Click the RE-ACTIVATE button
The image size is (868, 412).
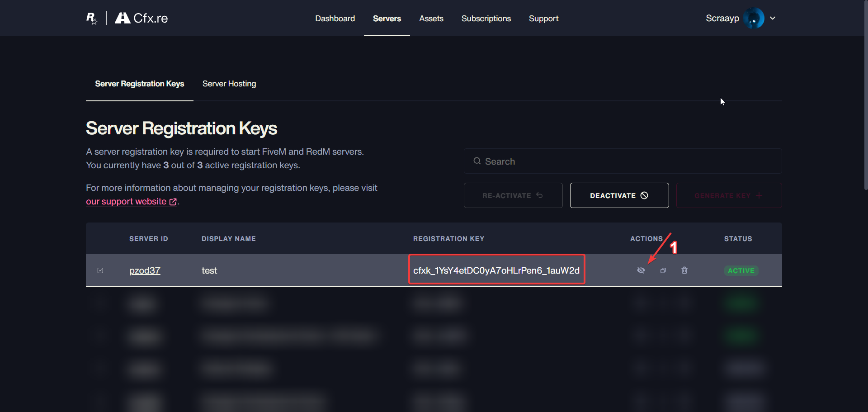pyautogui.click(x=513, y=195)
